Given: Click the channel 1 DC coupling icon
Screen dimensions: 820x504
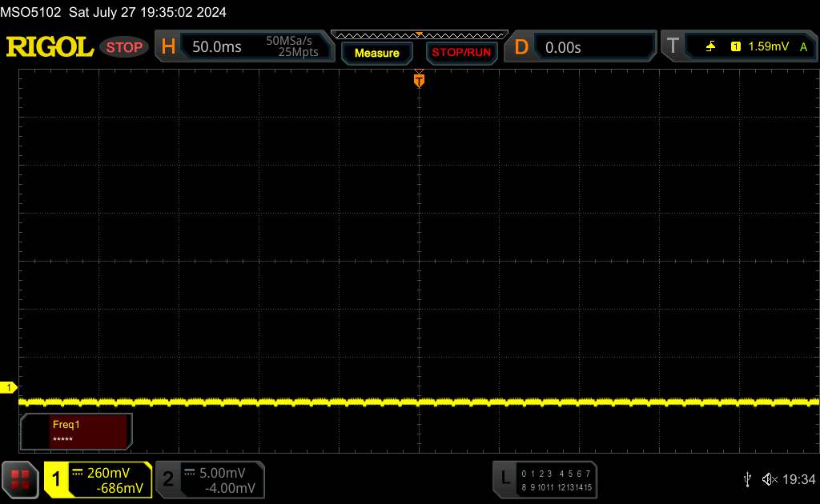Looking at the screenshot, I should tap(78, 473).
